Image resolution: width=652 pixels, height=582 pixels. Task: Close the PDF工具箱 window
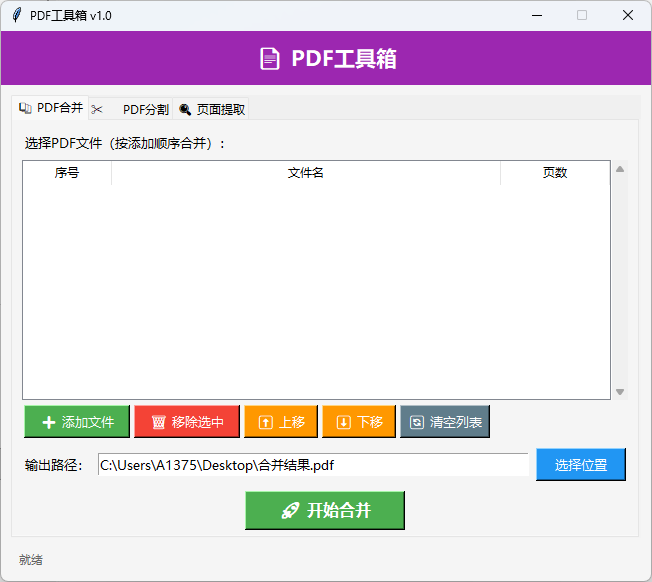click(628, 15)
